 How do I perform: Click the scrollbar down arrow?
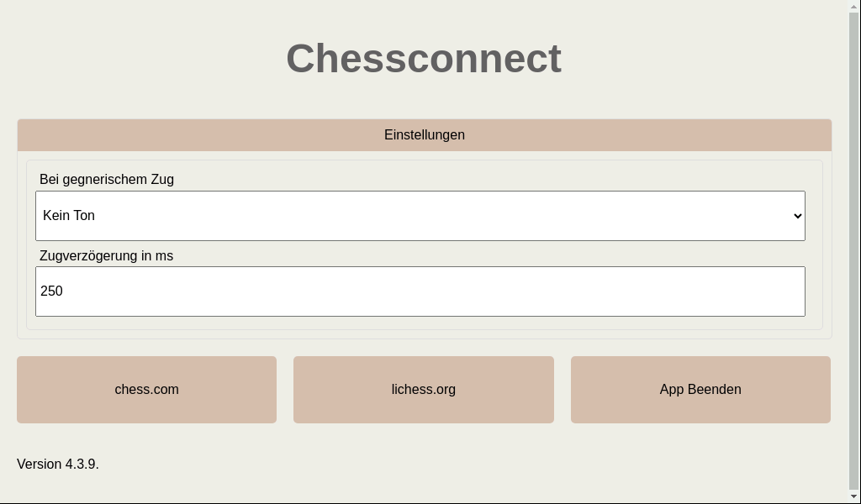coord(854,496)
